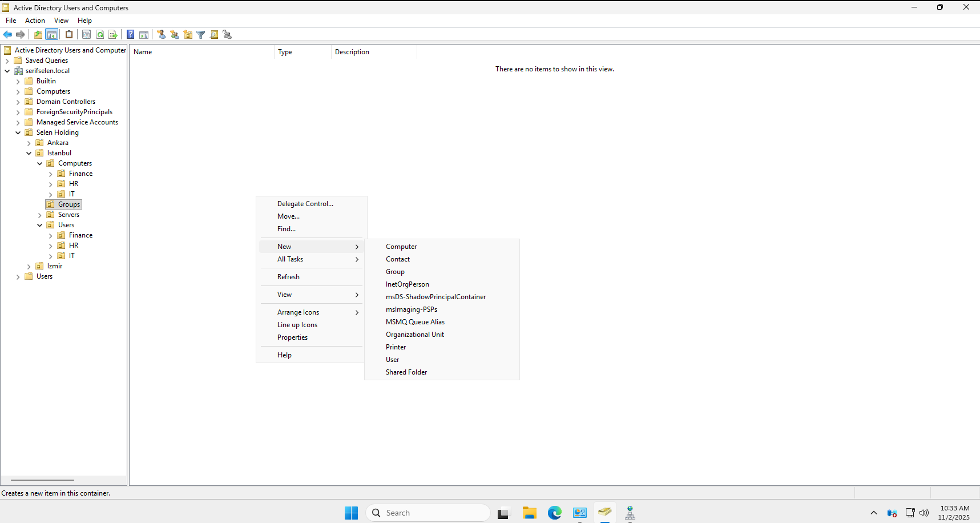Click Create new user toolbar icon
980x523 pixels.
[x=162, y=35]
